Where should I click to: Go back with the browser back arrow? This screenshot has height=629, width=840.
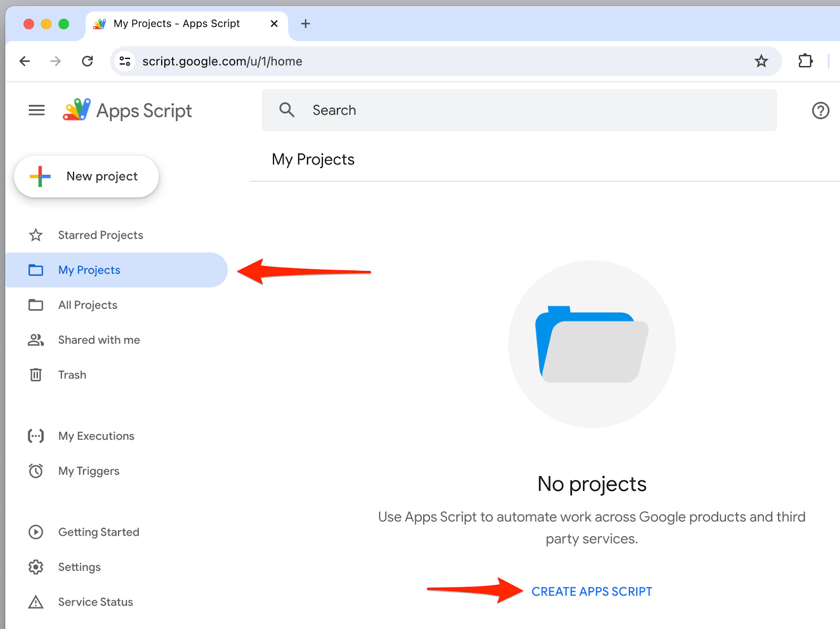click(x=25, y=61)
